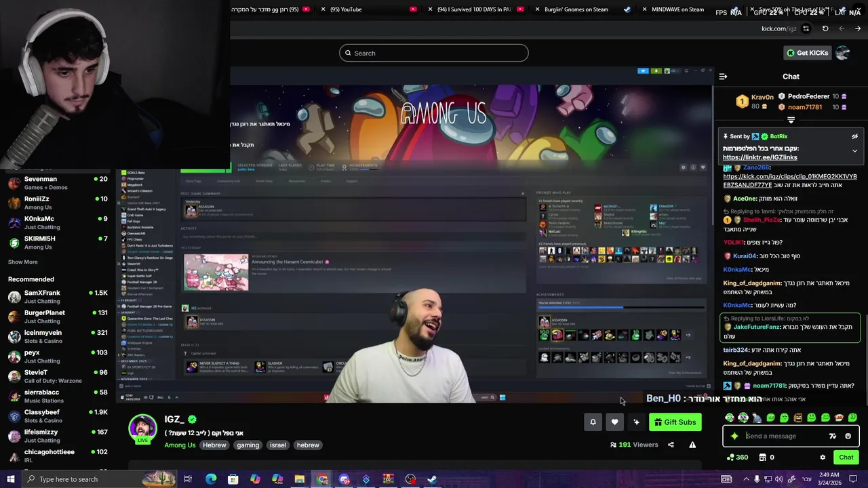Open sierrablacc recommended channel

(58, 396)
